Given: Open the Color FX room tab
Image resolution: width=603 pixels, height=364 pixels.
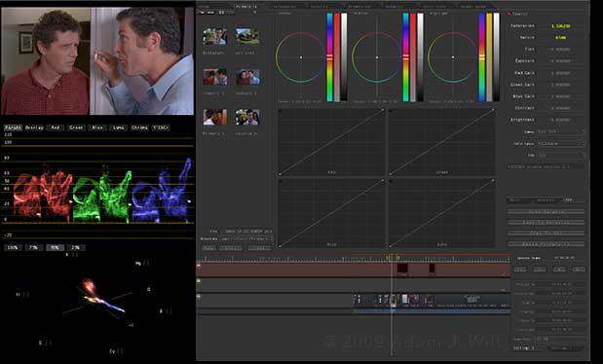Looking at the screenshot, I should 319,6.
